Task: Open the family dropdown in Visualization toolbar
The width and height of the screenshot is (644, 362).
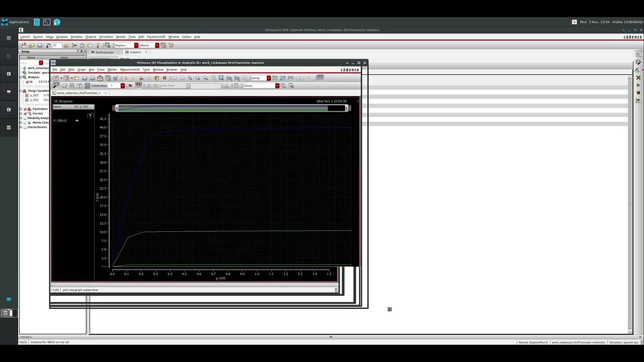Action: (269, 78)
